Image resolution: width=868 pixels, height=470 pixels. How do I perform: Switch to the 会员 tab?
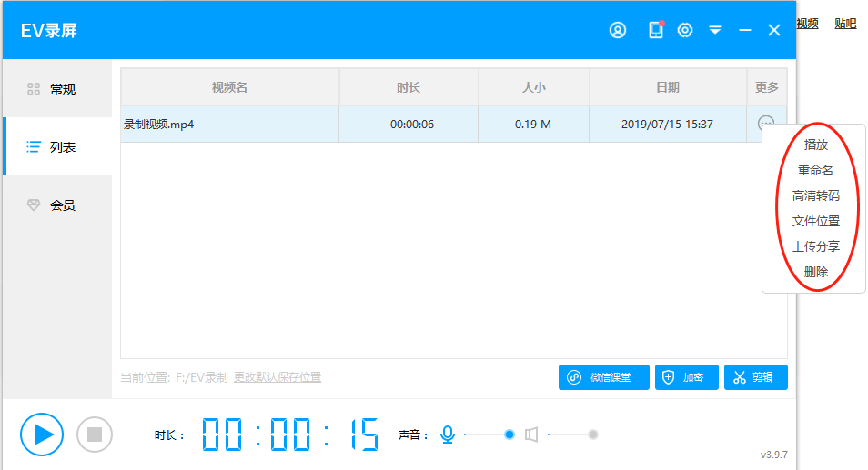57,205
